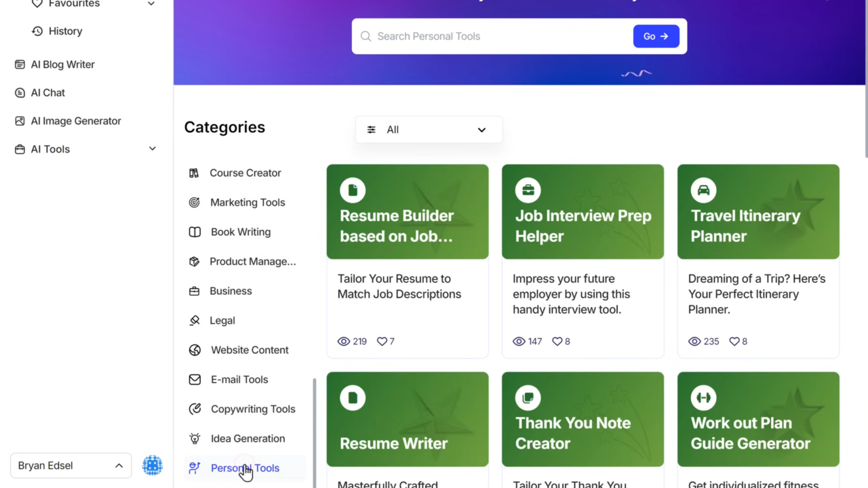Image resolution: width=868 pixels, height=488 pixels.
Task: Open Resume Builder based on Job card
Action: 408,261
